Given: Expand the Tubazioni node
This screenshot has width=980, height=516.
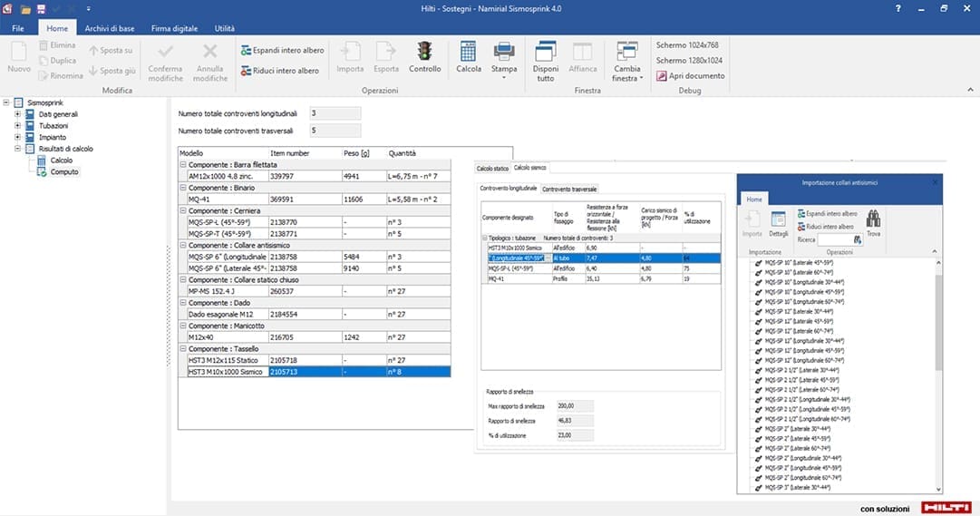Looking at the screenshot, I should 17,126.
